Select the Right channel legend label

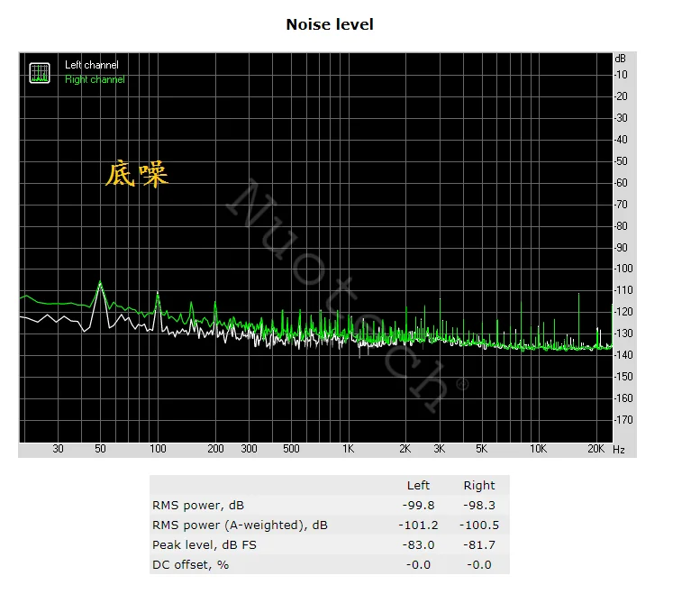coord(95,79)
